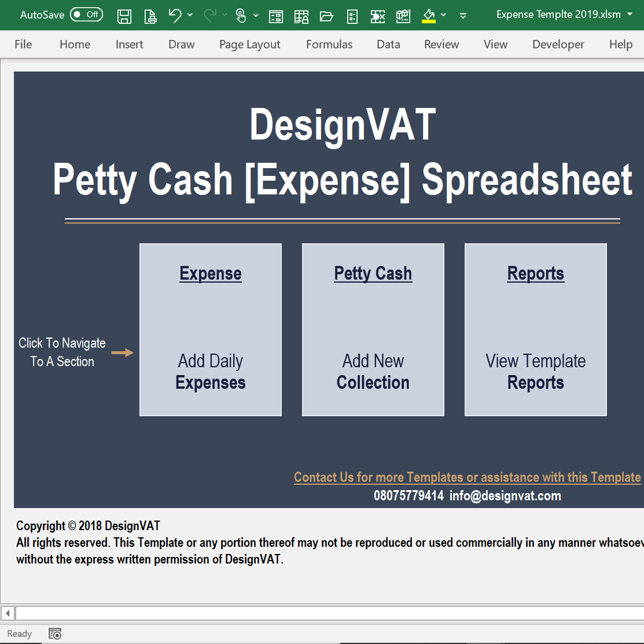Screen dimensions: 644x644
Task: Expand the file name dropdown in title bar
Action: [630, 14]
